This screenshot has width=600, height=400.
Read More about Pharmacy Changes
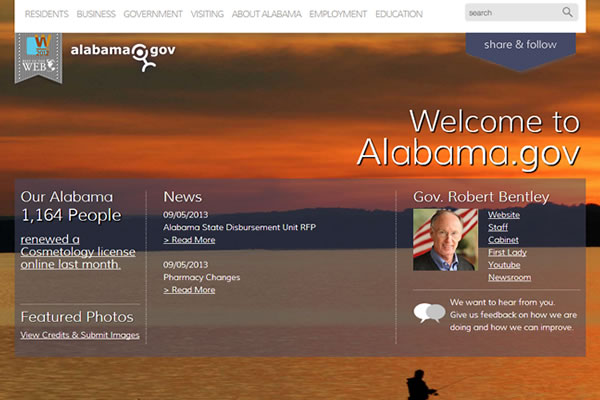tap(189, 290)
